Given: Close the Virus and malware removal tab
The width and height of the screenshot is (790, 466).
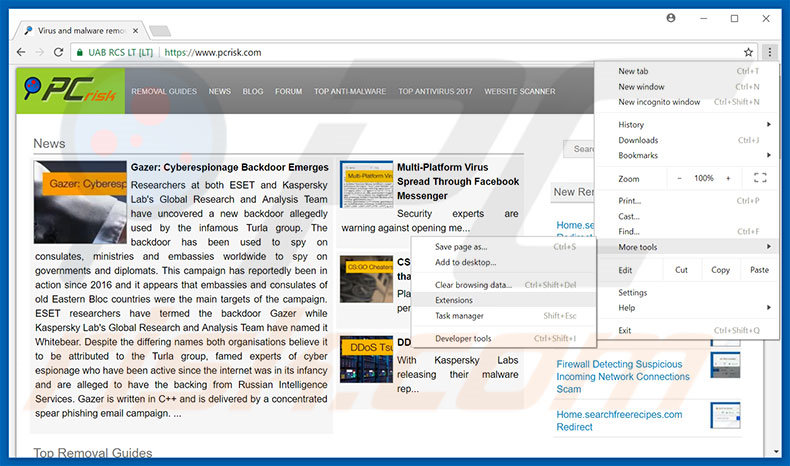Looking at the screenshot, I should (136, 31).
